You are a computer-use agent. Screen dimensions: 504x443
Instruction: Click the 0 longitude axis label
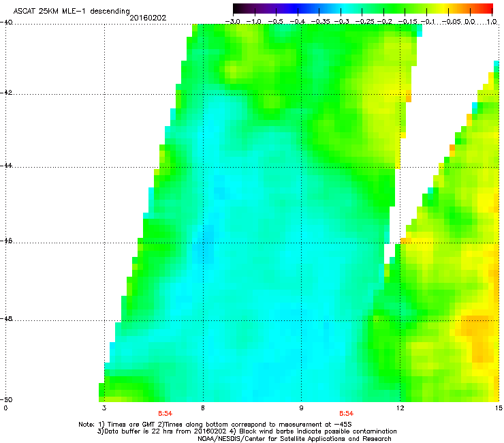(x=5, y=408)
